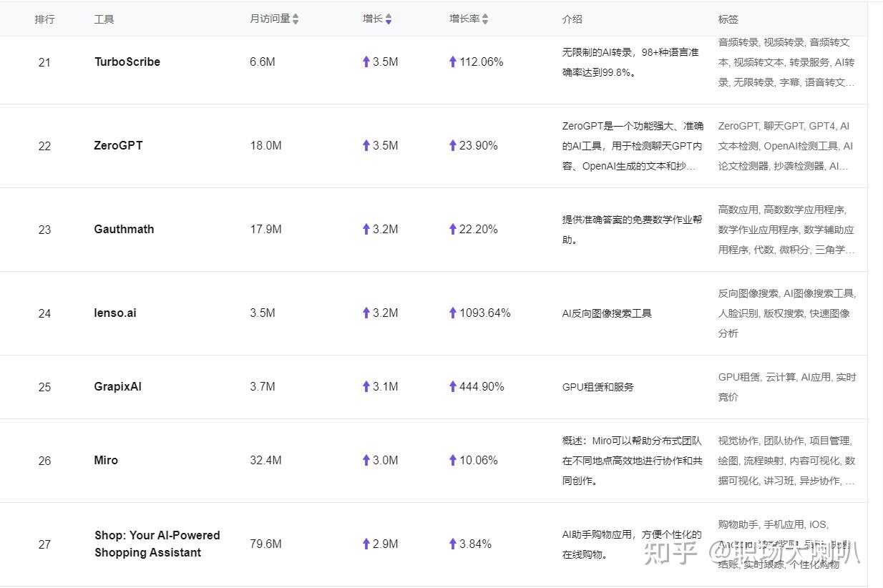The height and width of the screenshot is (588, 883).
Task: Click the up arrow next to ZeroGPT's 23.90%
Action: [452, 145]
